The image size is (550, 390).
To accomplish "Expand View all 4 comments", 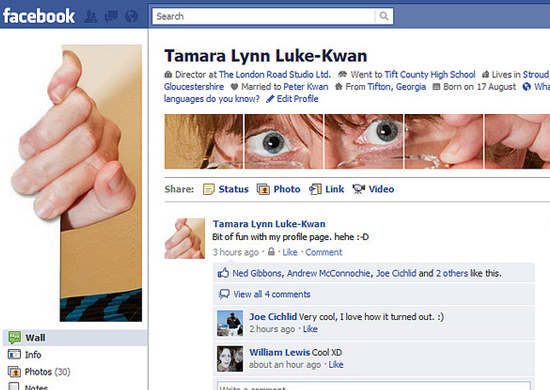I will tap(272, 294).
